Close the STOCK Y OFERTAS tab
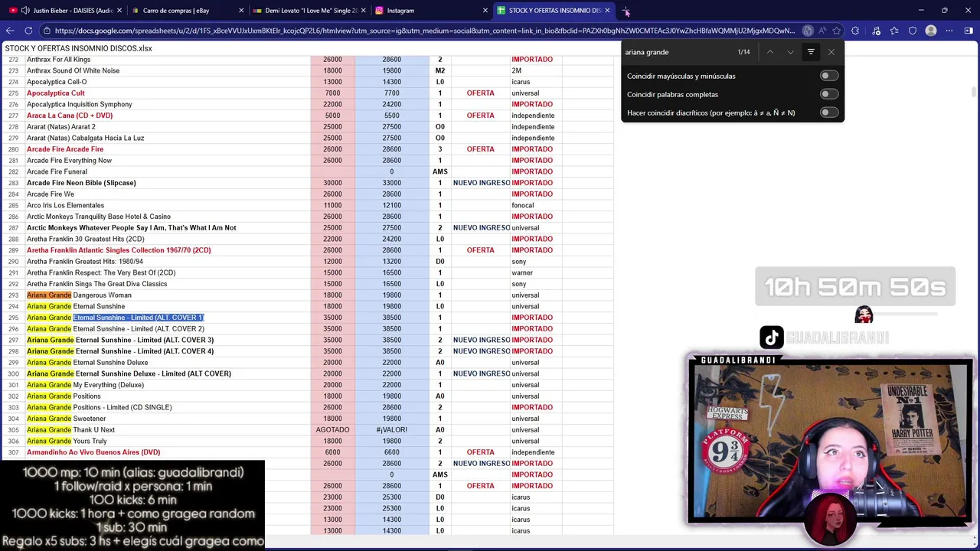The image size is (980, 551). pos(607,11)
